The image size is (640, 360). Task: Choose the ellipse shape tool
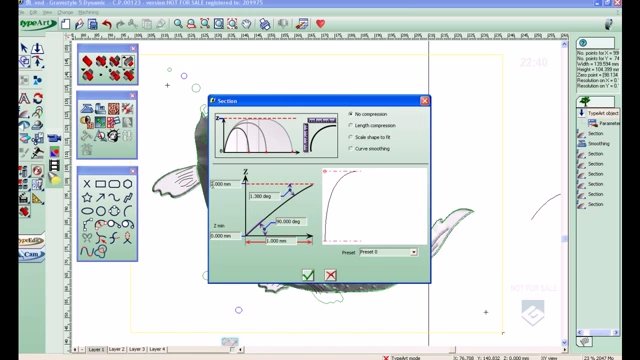point(87,211)
